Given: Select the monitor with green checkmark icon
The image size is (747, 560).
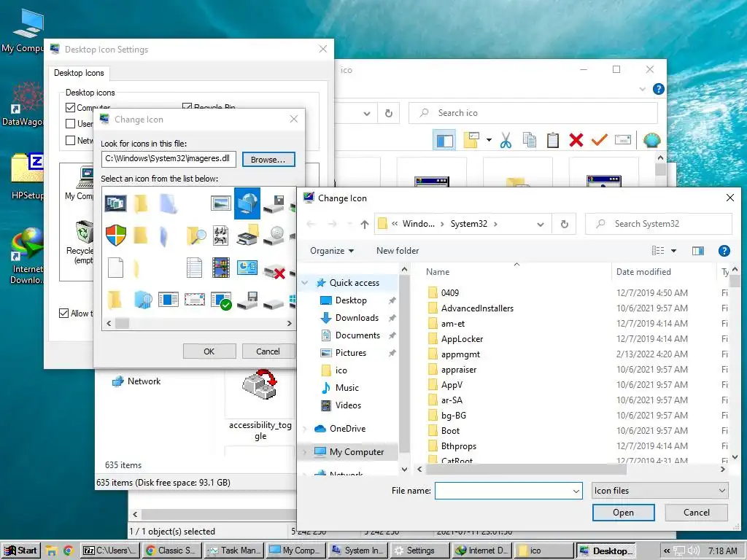Looking at the screenshot, I should click(221, 300).
